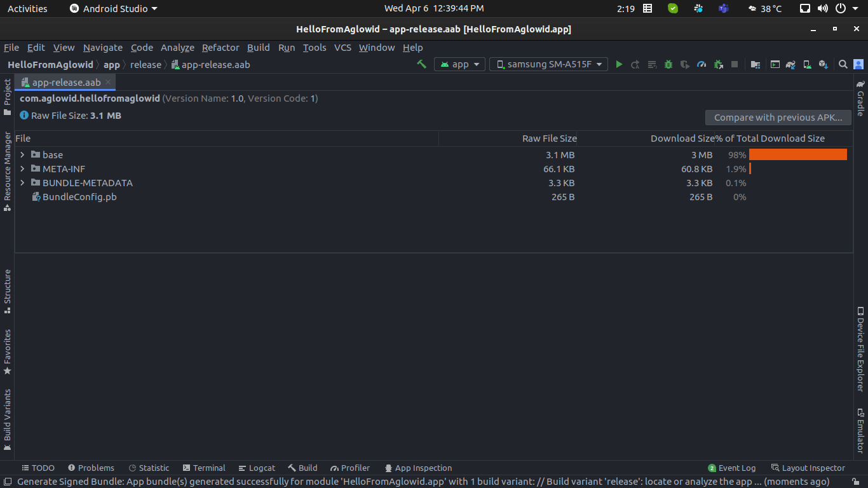Open the Event Log panel
868x488 pixels.
point(732,468)
